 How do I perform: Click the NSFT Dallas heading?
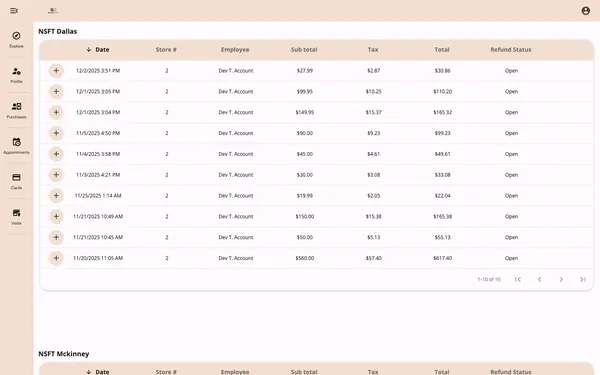tap(57, 31)
